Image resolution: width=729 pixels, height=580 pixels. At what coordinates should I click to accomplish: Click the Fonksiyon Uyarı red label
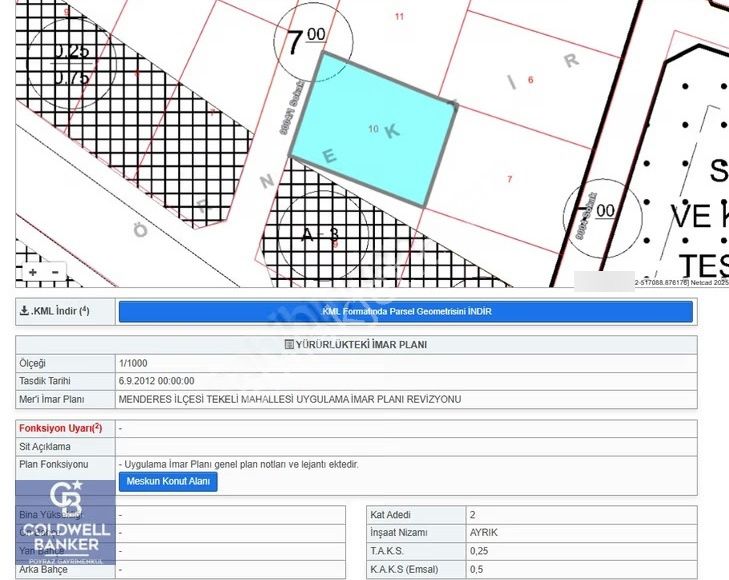(60, 428)
